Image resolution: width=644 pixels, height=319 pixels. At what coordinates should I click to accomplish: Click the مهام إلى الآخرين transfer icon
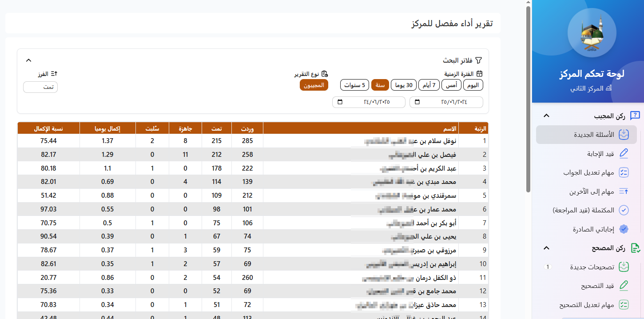624,191
